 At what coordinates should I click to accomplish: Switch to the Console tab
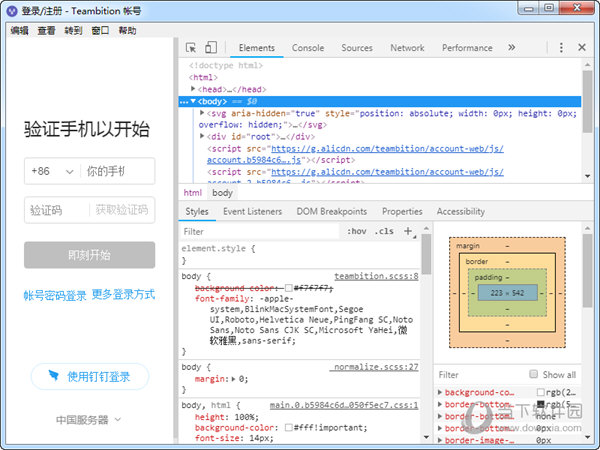point(308,48)
